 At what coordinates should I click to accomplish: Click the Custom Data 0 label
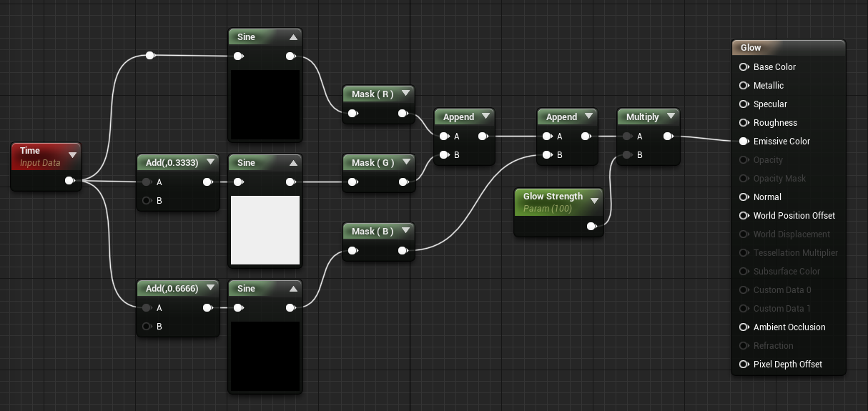782,289
